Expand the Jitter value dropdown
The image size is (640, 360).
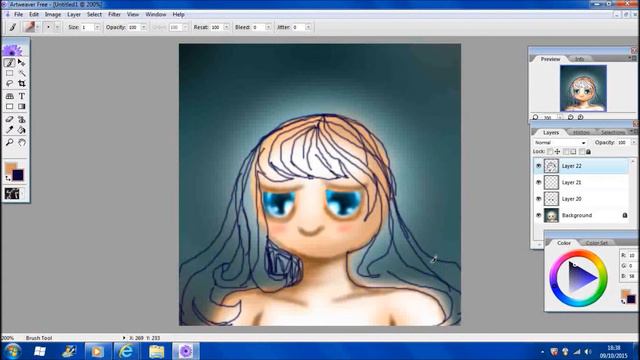pos(308,27)
